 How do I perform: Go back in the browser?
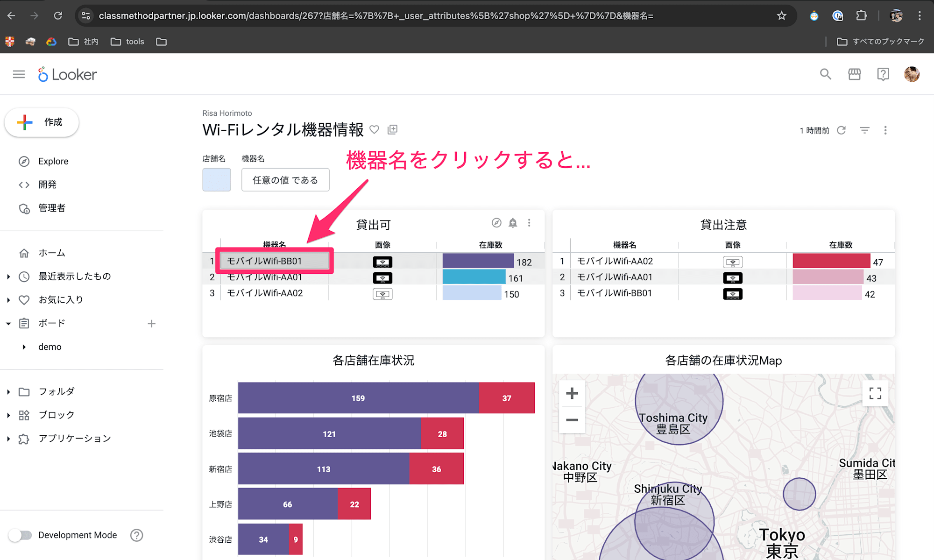11,16
